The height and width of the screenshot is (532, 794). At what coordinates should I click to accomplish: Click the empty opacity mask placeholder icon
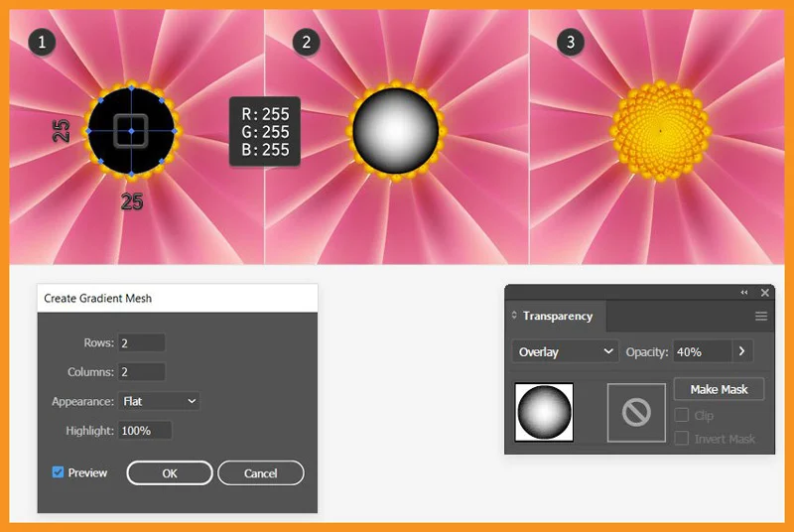click(636, 413)
